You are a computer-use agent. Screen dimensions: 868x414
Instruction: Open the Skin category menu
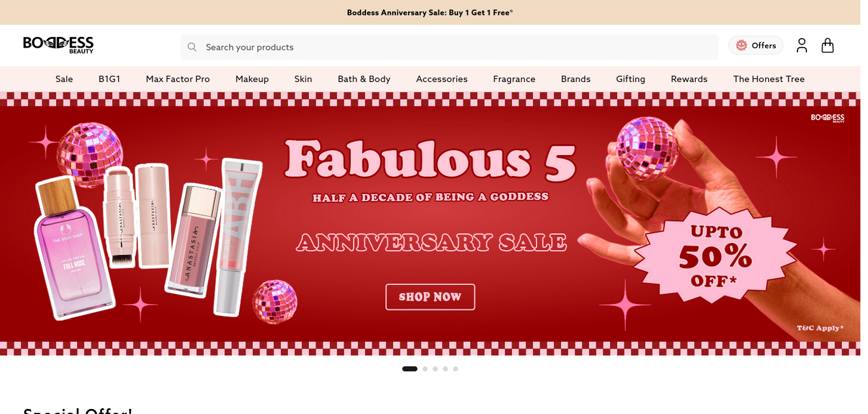[x=303, y=79]
